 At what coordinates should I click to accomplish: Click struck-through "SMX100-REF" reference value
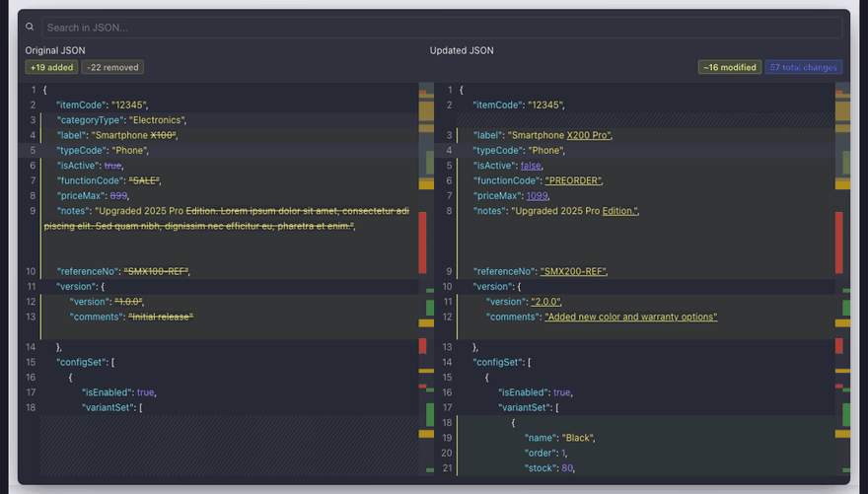click(x=156, y=271)
